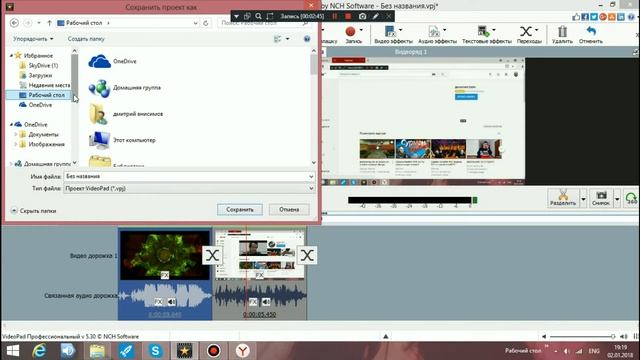
Task: Open the Snapshot button dropdown arrow
Action: (617, 199)
